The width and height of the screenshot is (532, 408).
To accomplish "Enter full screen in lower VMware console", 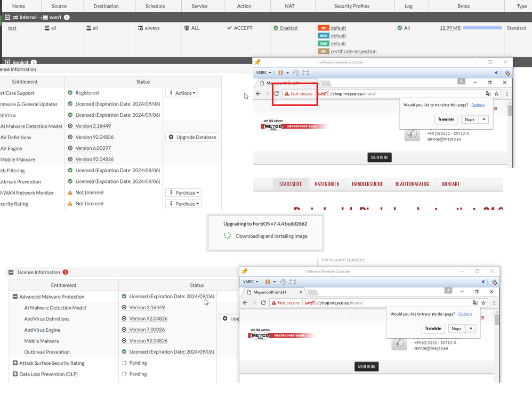I will [293, 282].
